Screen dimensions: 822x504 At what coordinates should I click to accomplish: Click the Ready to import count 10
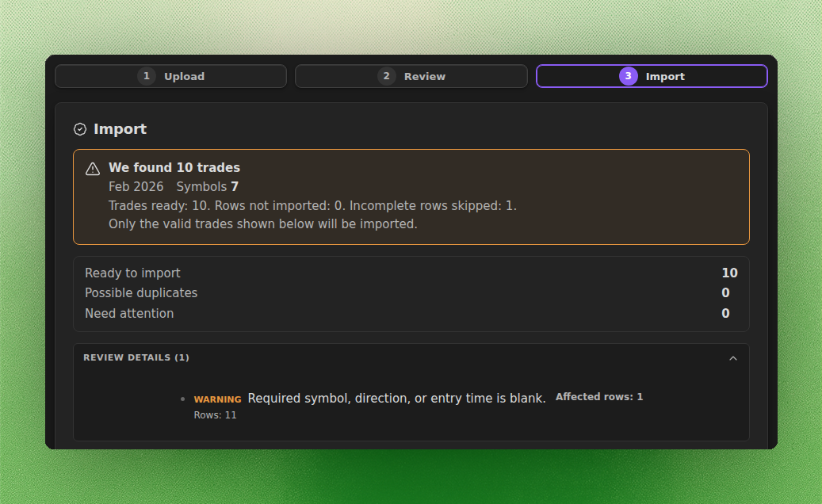tap(729, 273)
